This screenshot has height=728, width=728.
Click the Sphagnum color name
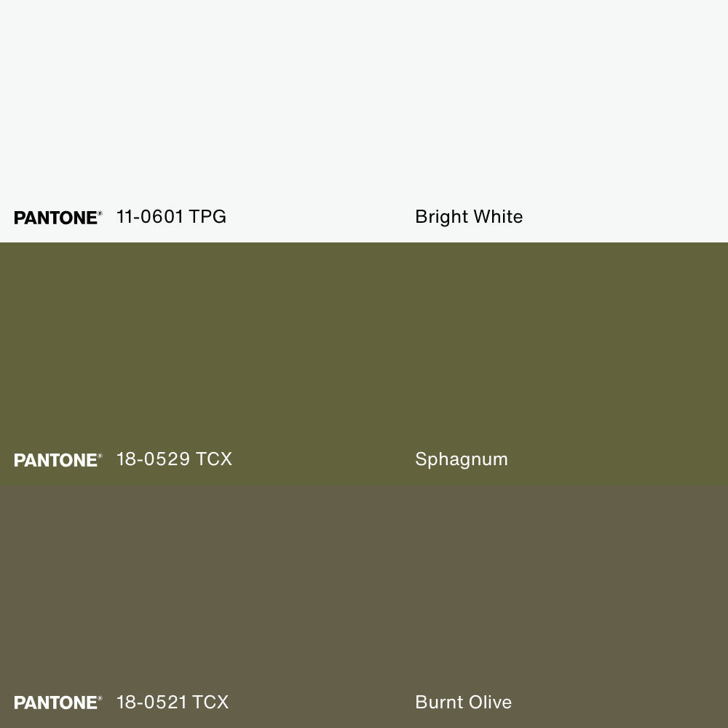tap(462, 460)
